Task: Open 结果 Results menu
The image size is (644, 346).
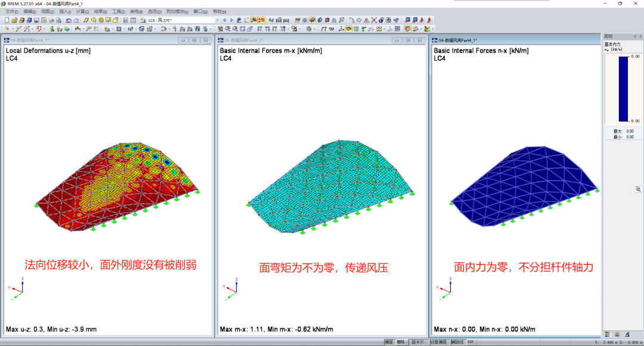Action: 100,11
